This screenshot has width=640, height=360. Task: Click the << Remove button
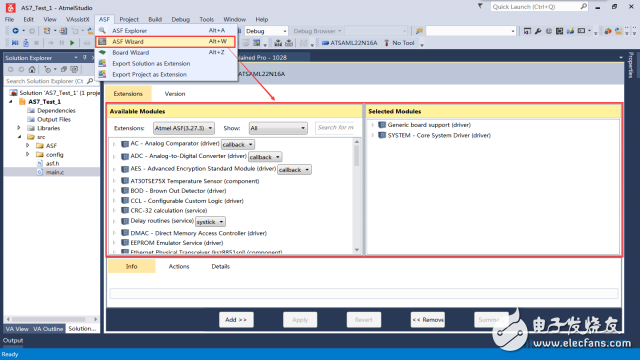point(427,320)
